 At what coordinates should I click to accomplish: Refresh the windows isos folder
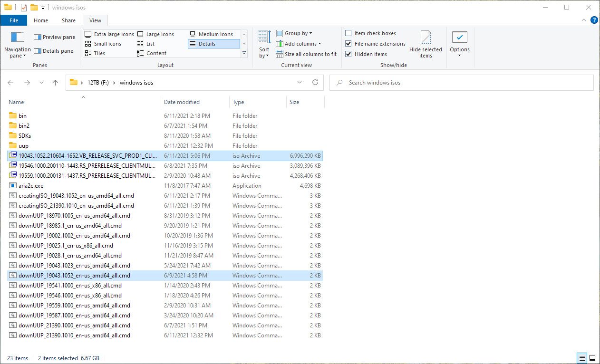coord(315,83)
